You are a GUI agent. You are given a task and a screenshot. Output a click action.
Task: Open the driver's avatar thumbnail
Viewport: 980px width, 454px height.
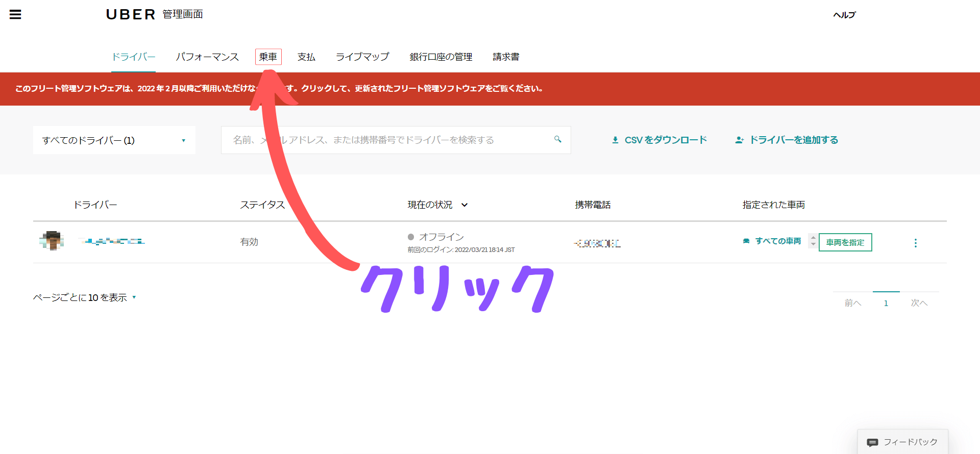(52, 241)
